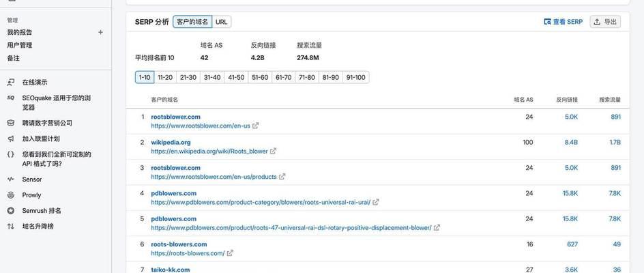Select the 21-30 ranking range
Viewport: 644px width, 273px height.
188,77
